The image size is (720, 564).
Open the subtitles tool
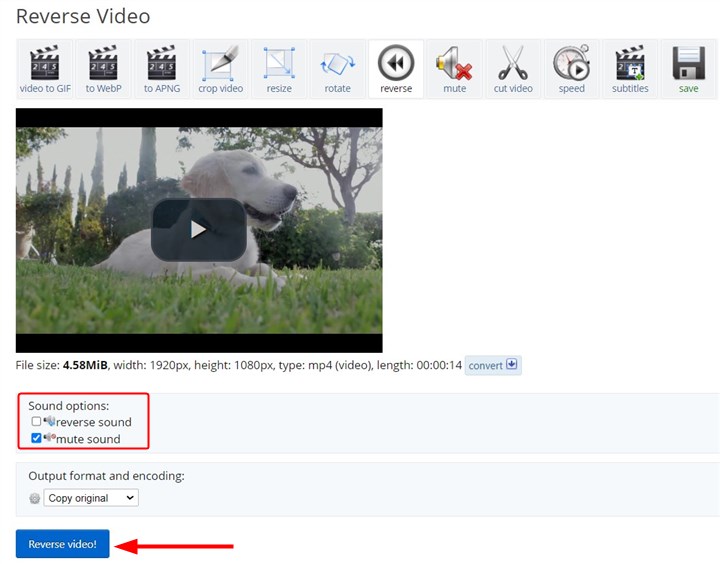tap(630, 69)
